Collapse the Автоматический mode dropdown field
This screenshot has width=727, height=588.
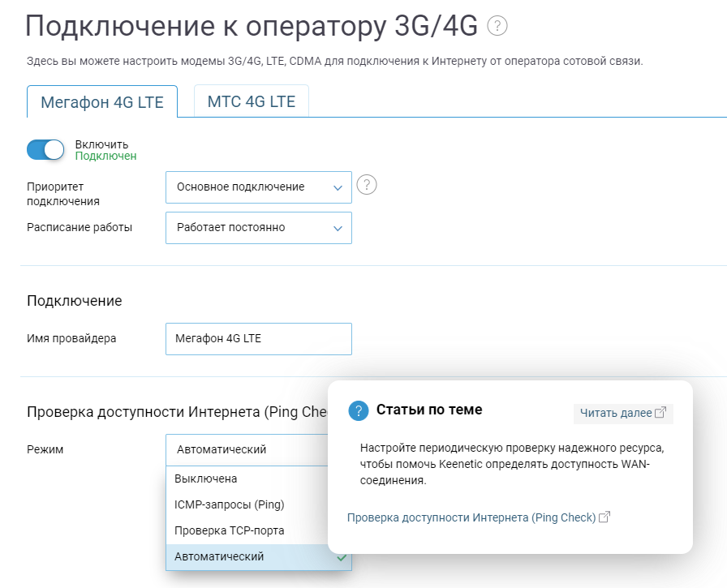247,450
